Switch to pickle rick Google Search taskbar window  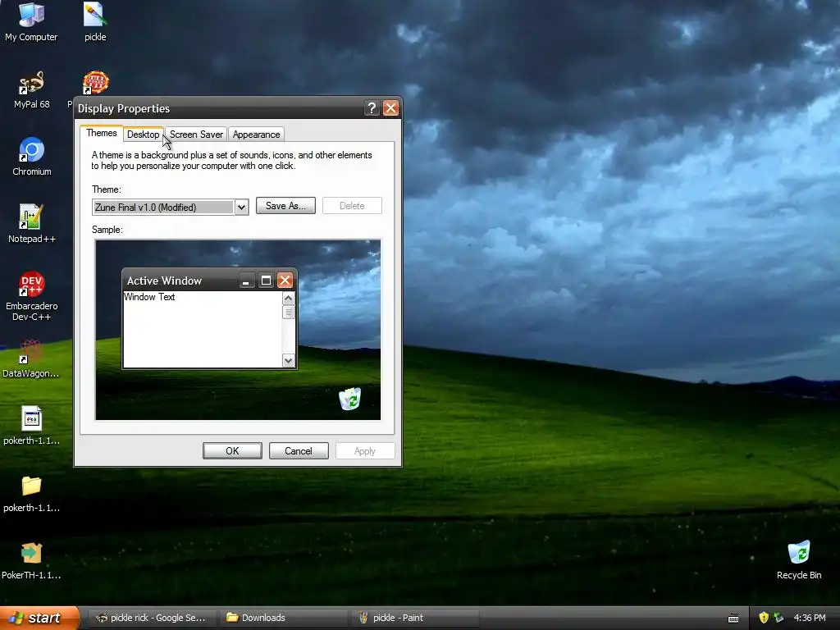(x=151, y=618)
